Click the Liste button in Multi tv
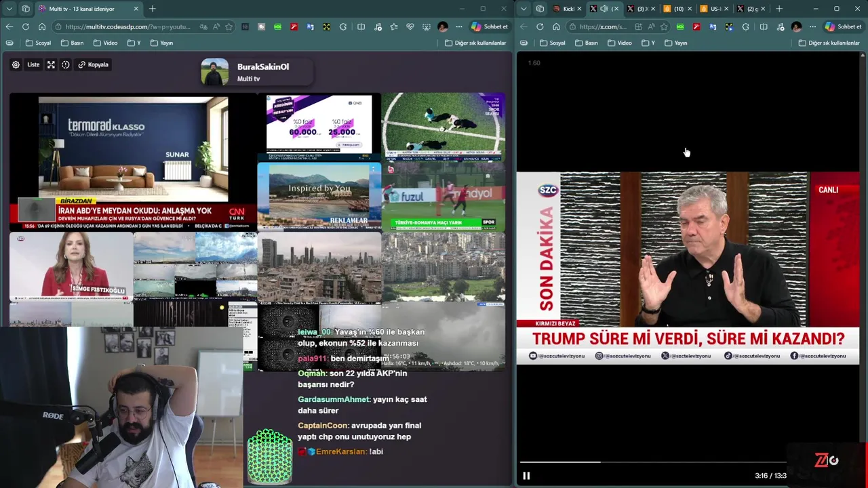 pyautogui.click(x=33, y=64)
